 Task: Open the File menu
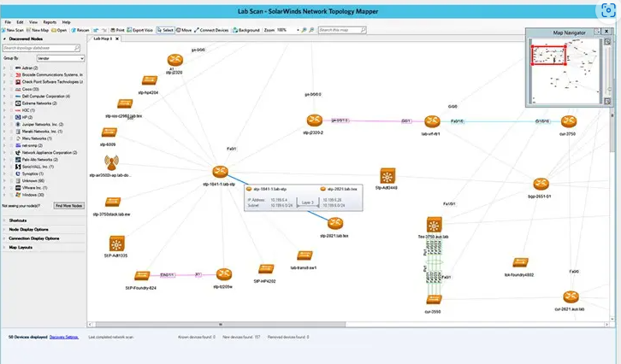(8, 22)
